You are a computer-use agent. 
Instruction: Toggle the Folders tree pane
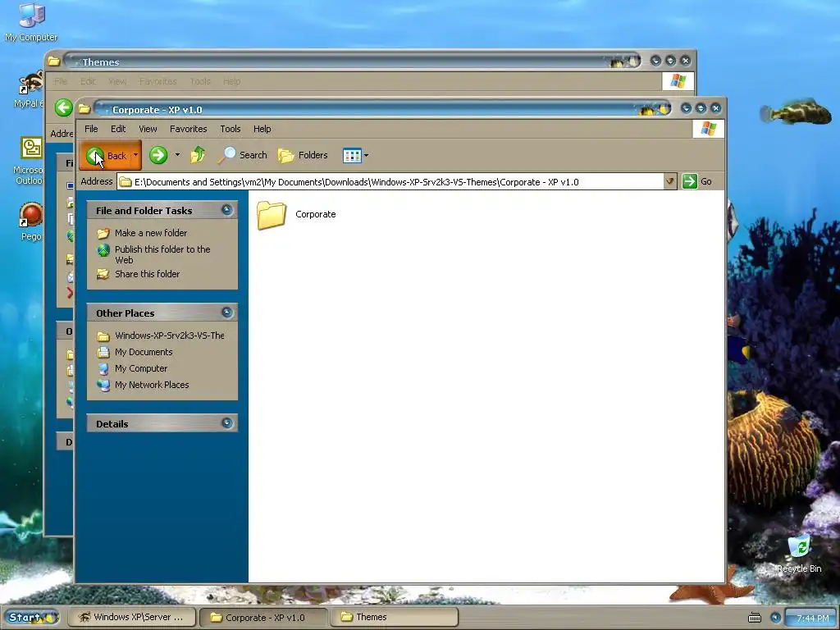click(x=303, y=155)
